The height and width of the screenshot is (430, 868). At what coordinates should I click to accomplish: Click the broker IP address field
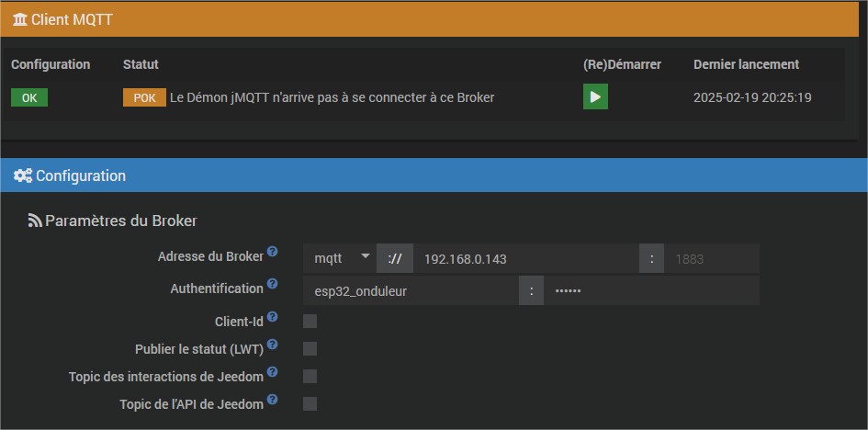(x=525, y=259)
